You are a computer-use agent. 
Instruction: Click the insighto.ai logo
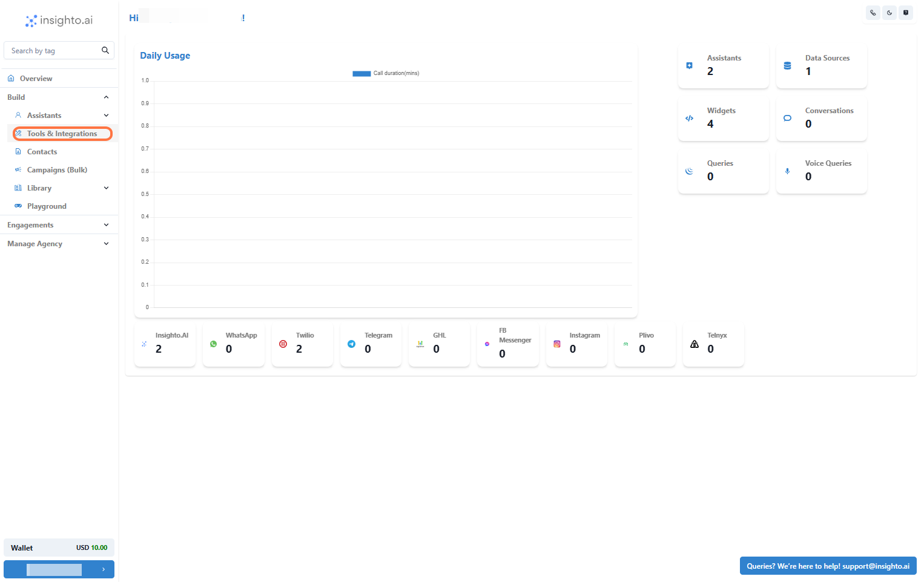(59, 21)
